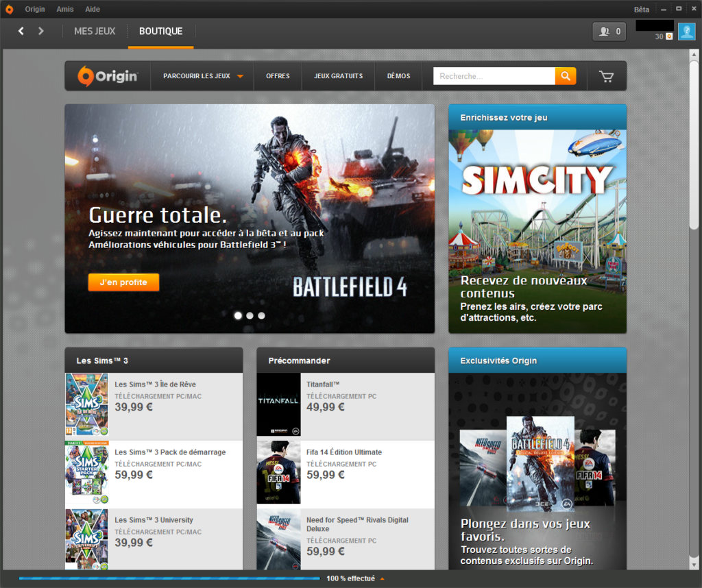
Task: Open Les Sims 3 Île de Rêve cover
Action: click(x=87, y=404)
